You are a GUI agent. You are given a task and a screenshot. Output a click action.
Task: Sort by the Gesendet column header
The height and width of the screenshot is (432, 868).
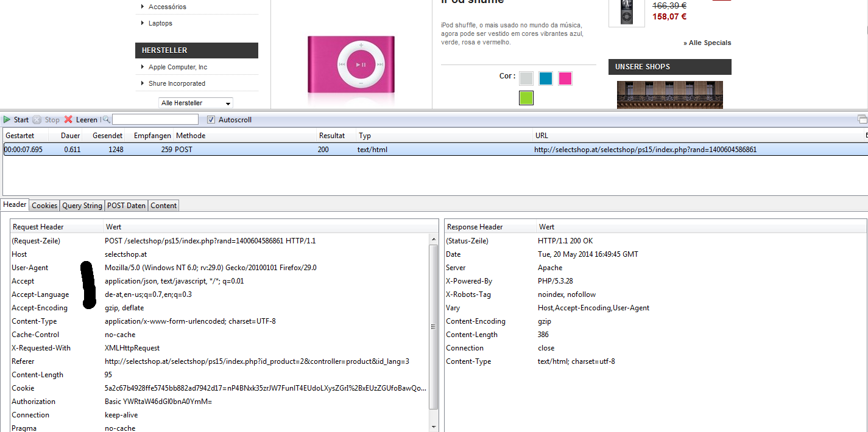pyautogui.click(x=104, y=136)
